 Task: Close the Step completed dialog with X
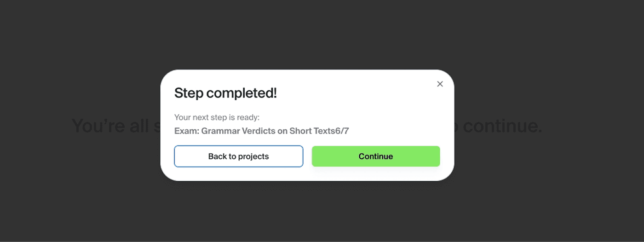click(x=440, y=84)
